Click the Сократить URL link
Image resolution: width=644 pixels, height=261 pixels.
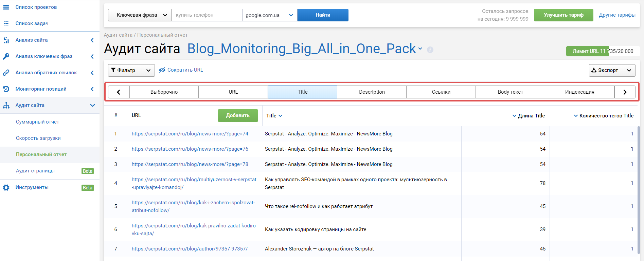click(x=185, y=70)
